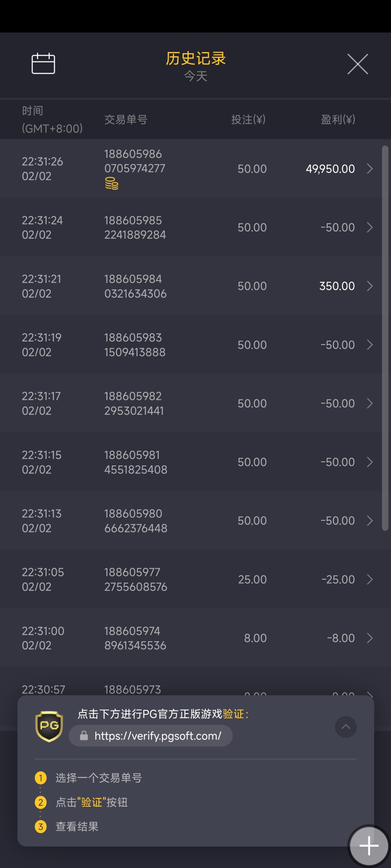This screenshot has width=391, height=868.
Task: Open the 22:31:17 record chevron
Action: pos(370,403)
